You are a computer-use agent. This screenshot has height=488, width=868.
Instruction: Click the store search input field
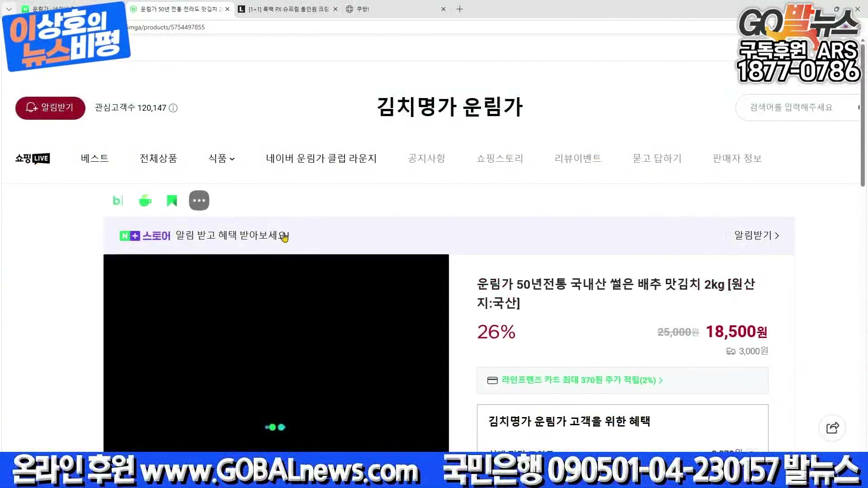(791, 108)
